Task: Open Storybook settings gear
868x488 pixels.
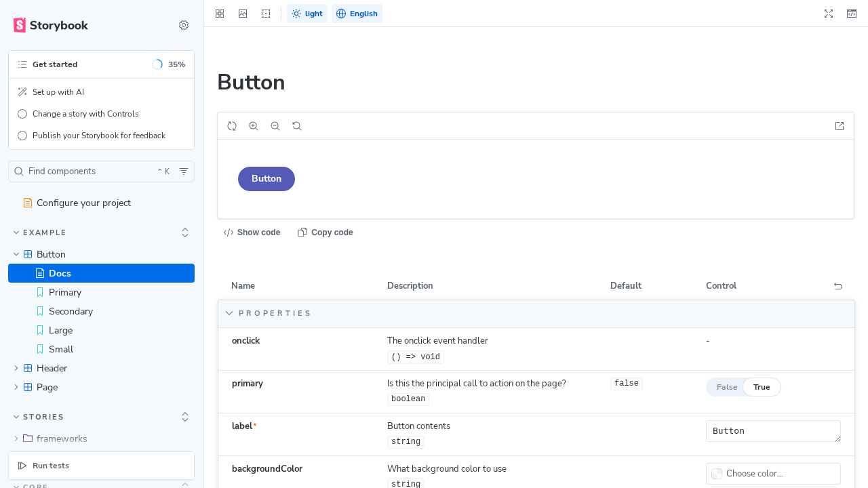Action: point(184,25)
